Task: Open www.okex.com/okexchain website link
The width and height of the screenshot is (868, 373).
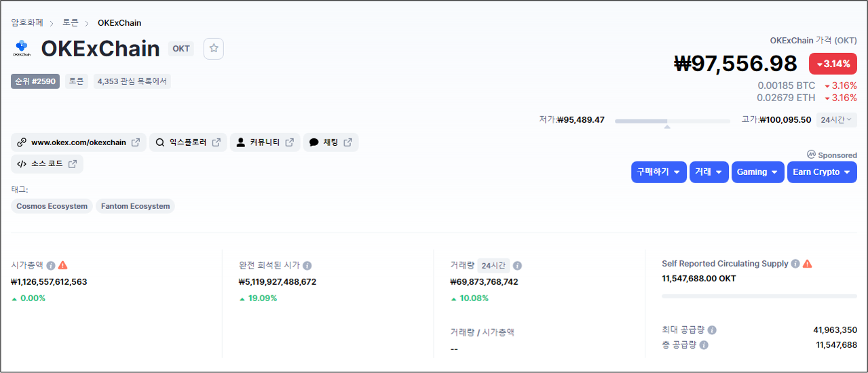Action: click(x=78, y=142)
